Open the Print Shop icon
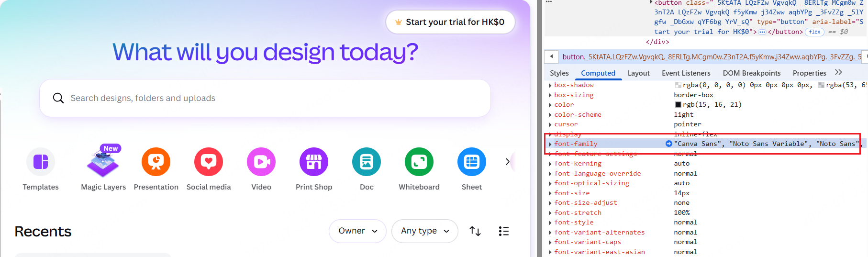Viewport: 868px width, 257px height. (314, 162)
